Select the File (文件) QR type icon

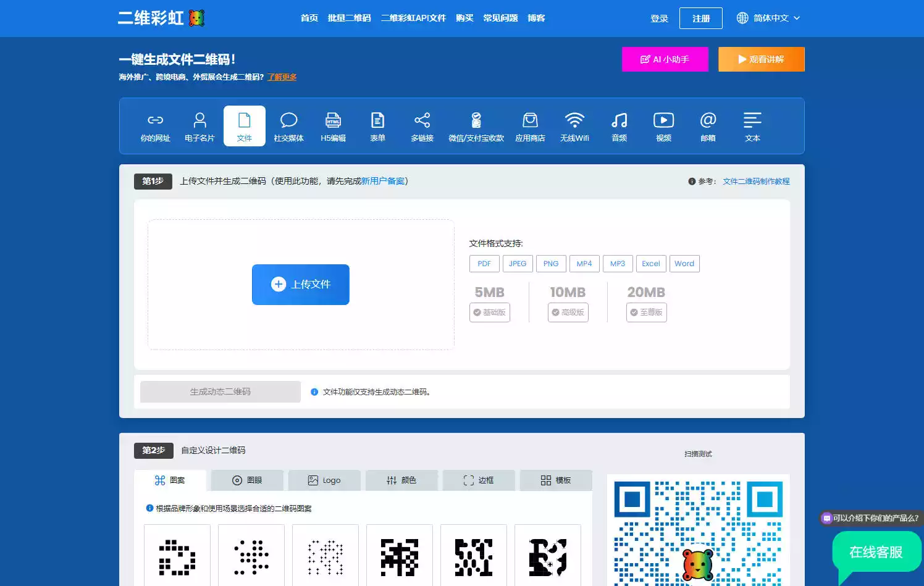point(245,126)
